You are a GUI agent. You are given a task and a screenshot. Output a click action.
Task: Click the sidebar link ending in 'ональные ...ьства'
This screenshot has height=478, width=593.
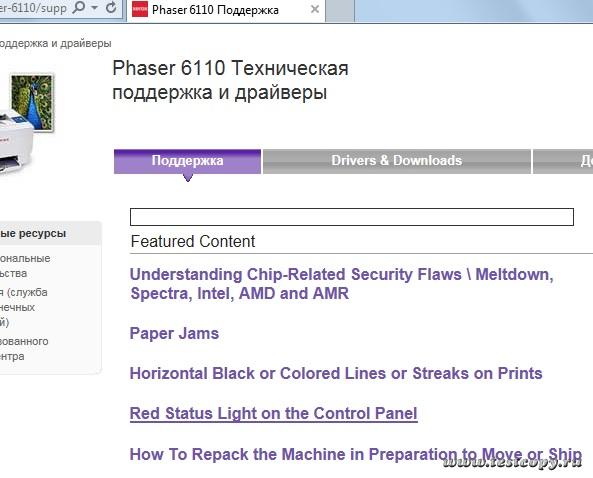(x=25, y=266)
